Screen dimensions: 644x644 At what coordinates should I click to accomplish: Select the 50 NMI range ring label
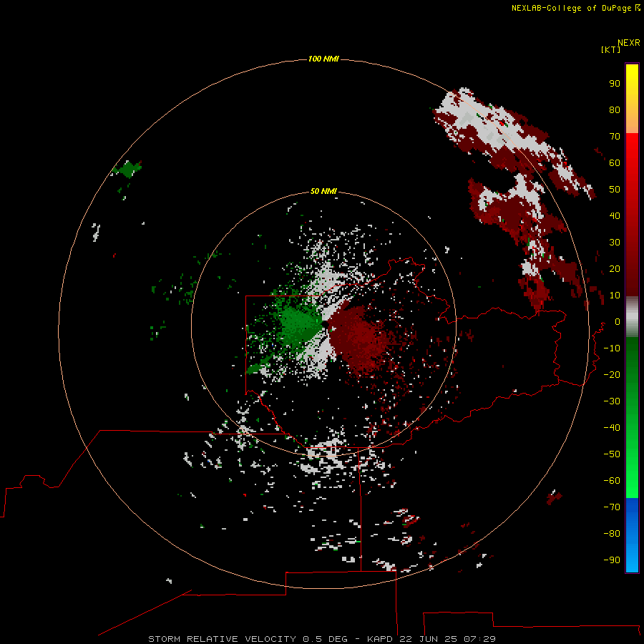[x=323, y=191]
